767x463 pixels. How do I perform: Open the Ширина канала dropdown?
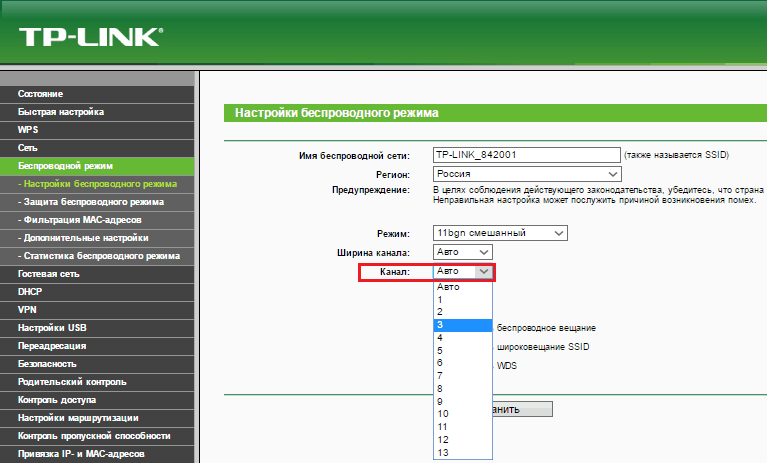(463, 252)
